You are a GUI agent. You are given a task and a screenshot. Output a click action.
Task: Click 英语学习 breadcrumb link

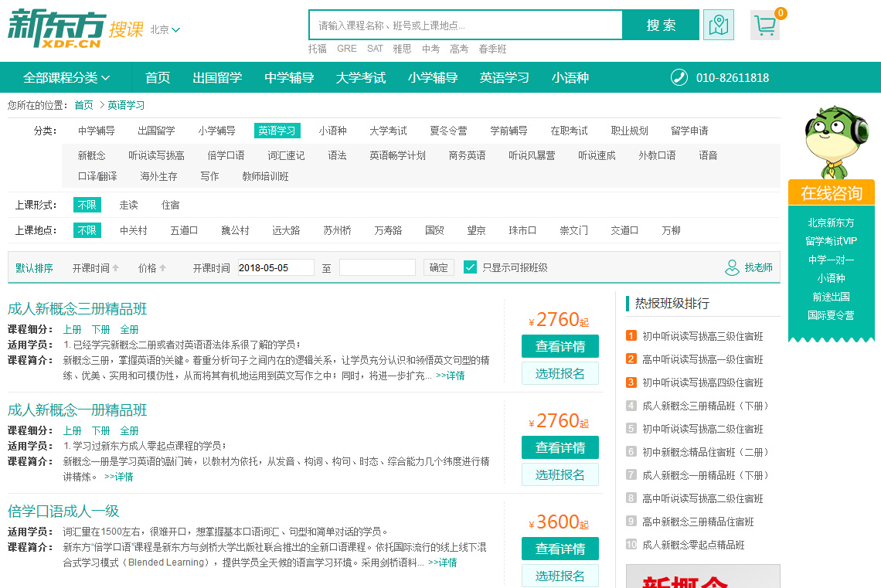(x=126, y=105)
